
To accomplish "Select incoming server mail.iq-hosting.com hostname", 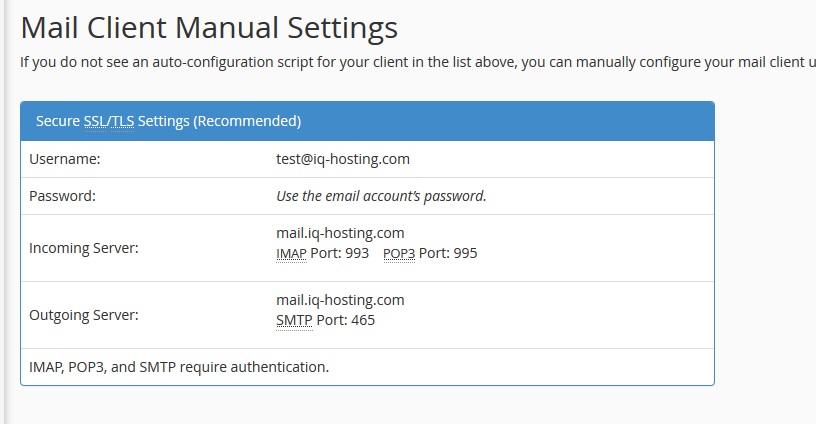I will 340,233.
